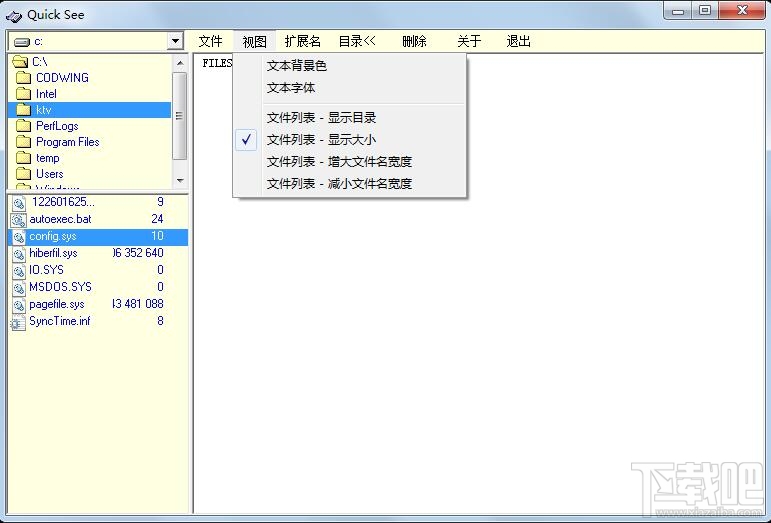Open the 扩展名 menu
Viewport: 771px width, 523px height.
(302, 41)
